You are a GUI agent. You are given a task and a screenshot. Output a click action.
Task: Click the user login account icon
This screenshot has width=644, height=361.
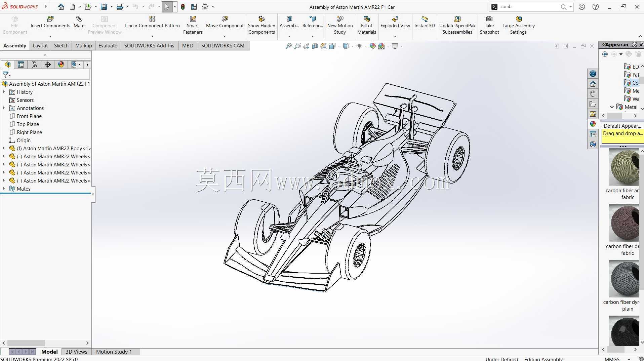[x=582, y=7]
